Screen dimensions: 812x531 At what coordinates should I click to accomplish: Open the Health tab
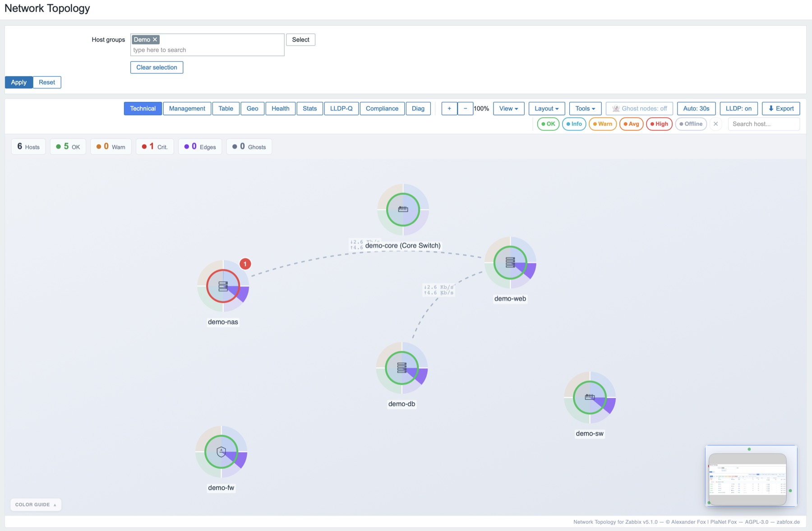(280, 109)
